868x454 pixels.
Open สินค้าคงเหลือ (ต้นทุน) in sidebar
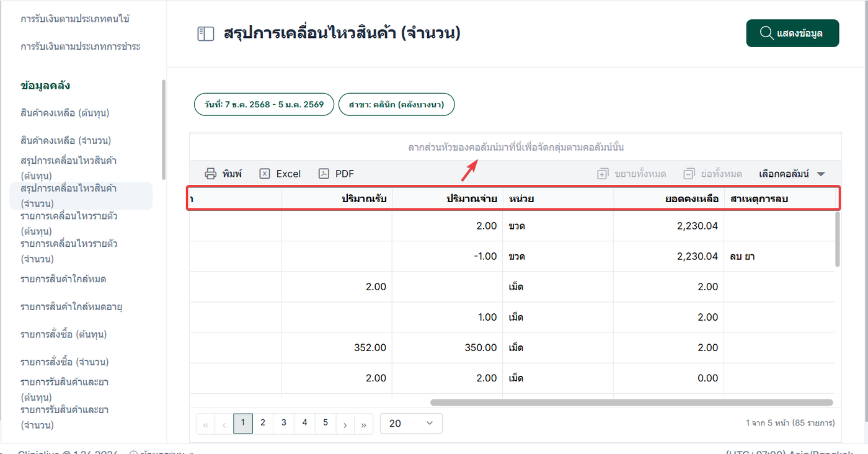click(64, 113)
